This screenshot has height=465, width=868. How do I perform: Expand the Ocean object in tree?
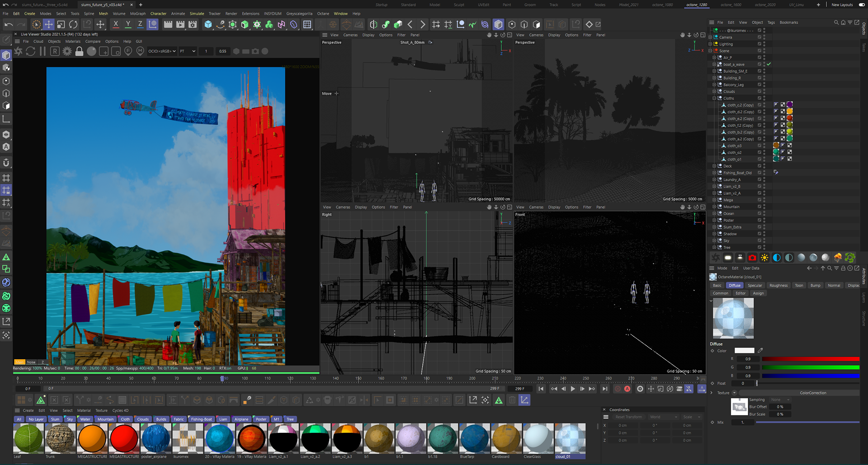714,213
